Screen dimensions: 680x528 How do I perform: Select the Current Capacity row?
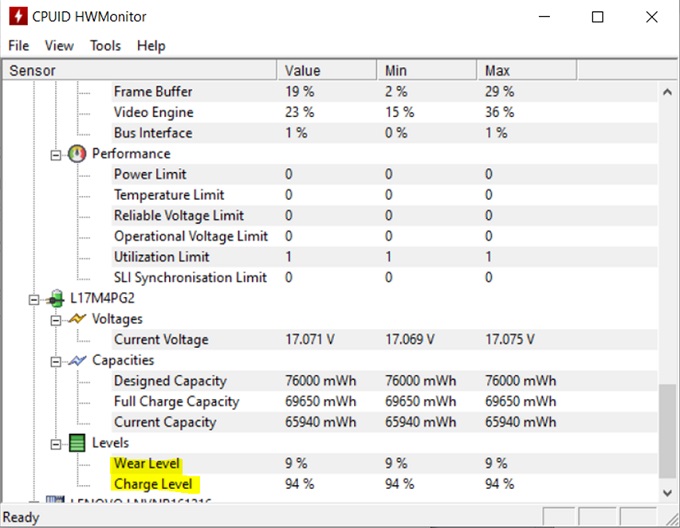click(384, 422)
